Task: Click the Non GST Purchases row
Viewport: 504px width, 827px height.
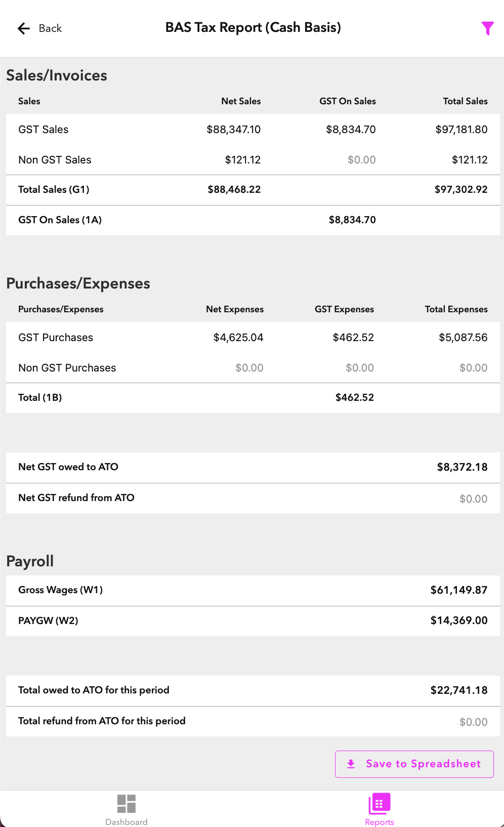Action: pyautogui.click(x=253, y=368)
